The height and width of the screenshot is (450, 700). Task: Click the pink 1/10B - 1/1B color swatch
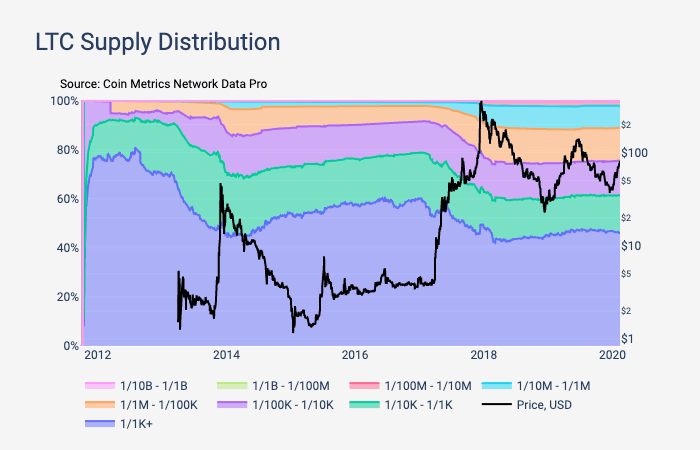(102, 385)
